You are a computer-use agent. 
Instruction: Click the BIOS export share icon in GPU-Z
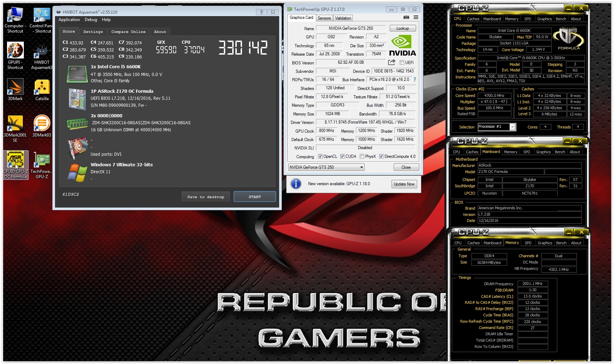[x=392, y=62]
